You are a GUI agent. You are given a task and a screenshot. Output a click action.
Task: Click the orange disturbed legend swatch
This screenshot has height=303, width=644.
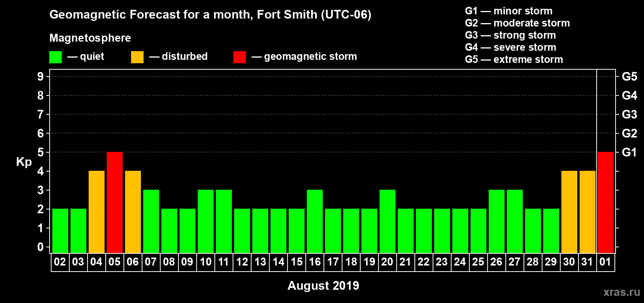pyautogui.click(x=137, y=57)
